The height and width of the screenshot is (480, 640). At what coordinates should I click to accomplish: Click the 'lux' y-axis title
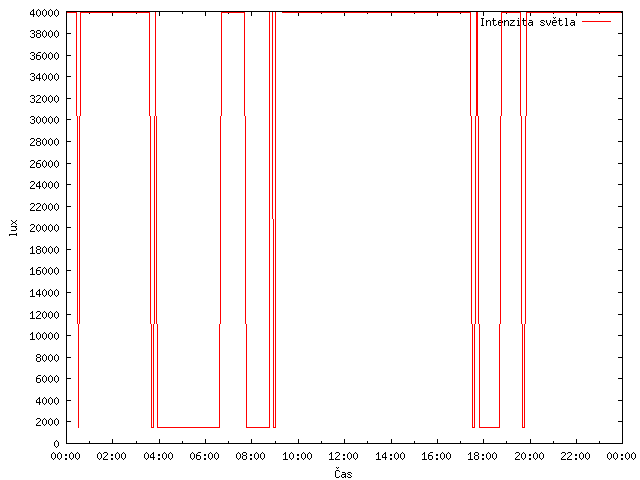[x=13, y=228]
